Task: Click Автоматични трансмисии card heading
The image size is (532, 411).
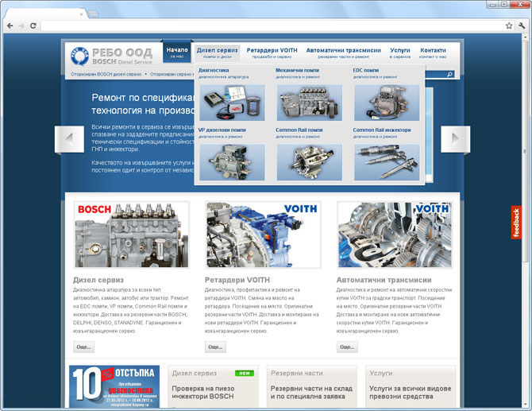Action: tap(384, 280)
